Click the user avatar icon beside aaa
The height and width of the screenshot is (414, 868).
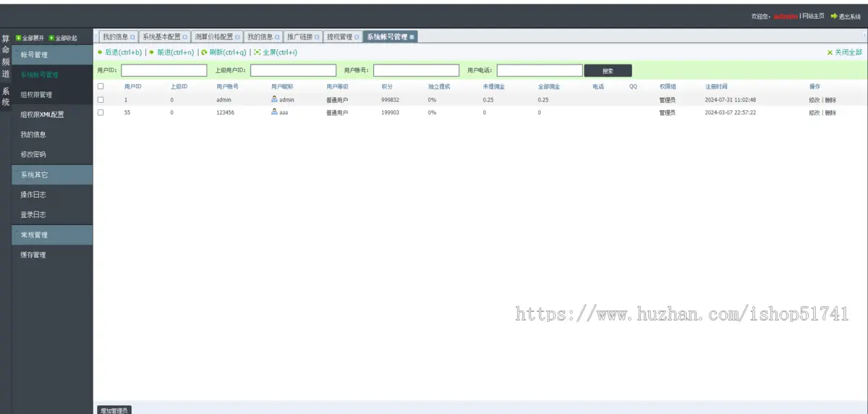pos(274,112)
